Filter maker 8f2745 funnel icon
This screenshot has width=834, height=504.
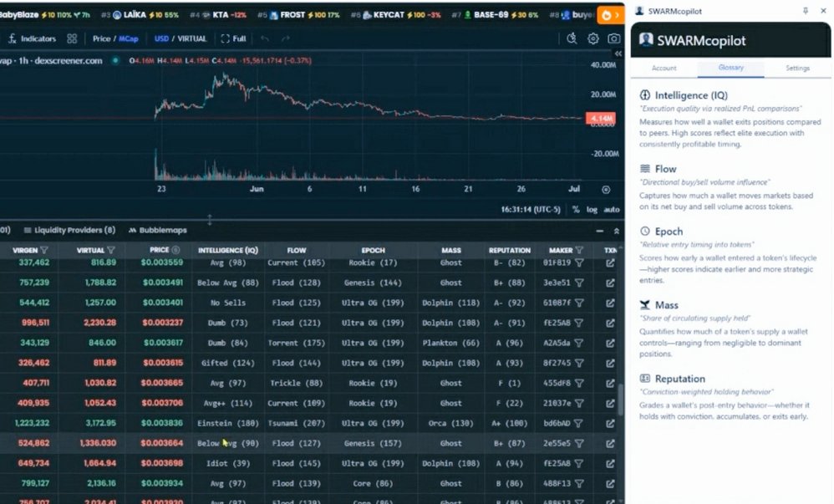579,363
